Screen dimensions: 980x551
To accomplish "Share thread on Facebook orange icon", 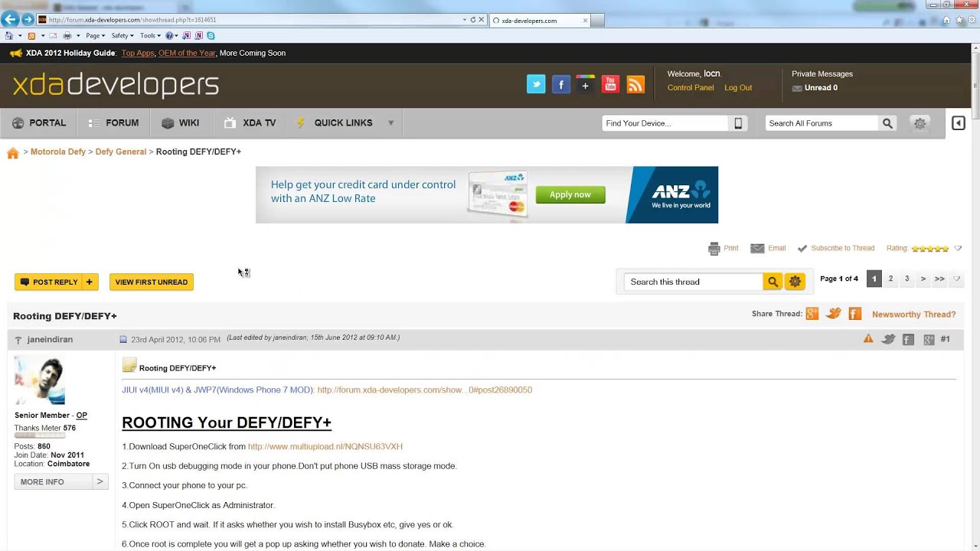I will coord(855,314).
